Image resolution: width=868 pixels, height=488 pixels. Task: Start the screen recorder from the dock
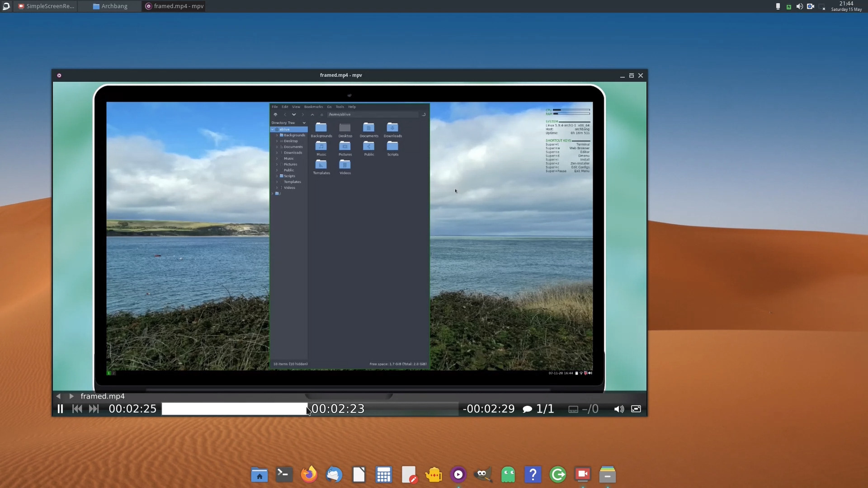coord(582,474)
